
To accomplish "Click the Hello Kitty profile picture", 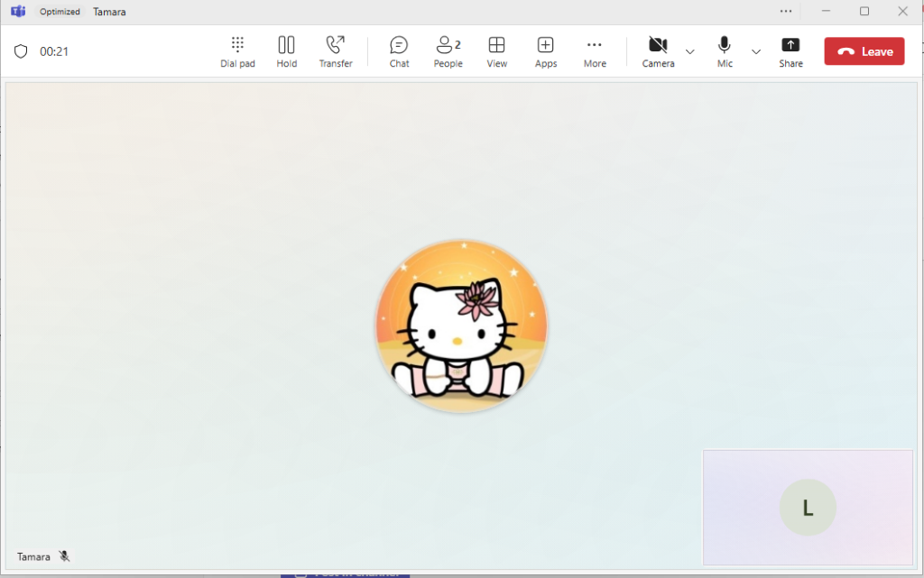I will click(461, 326).
